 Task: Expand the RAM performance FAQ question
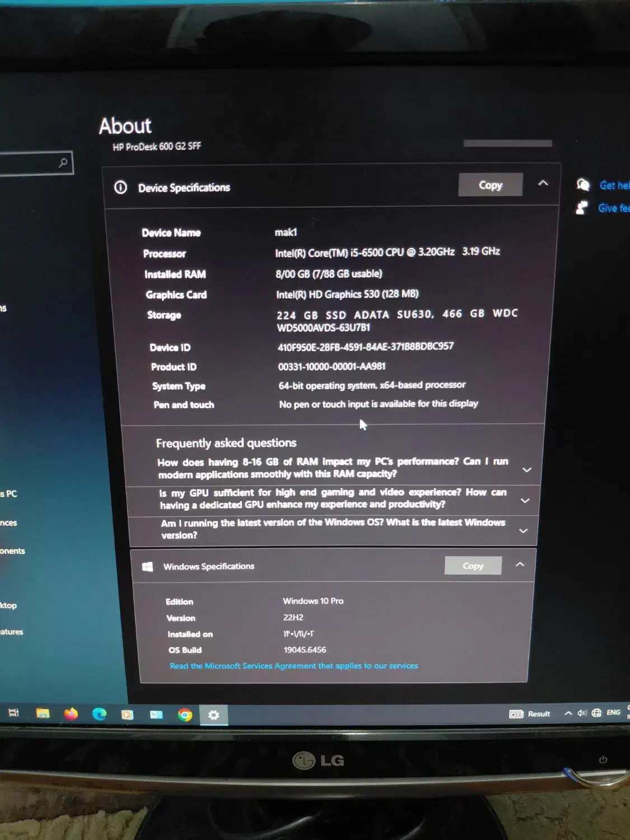point(526,469)
